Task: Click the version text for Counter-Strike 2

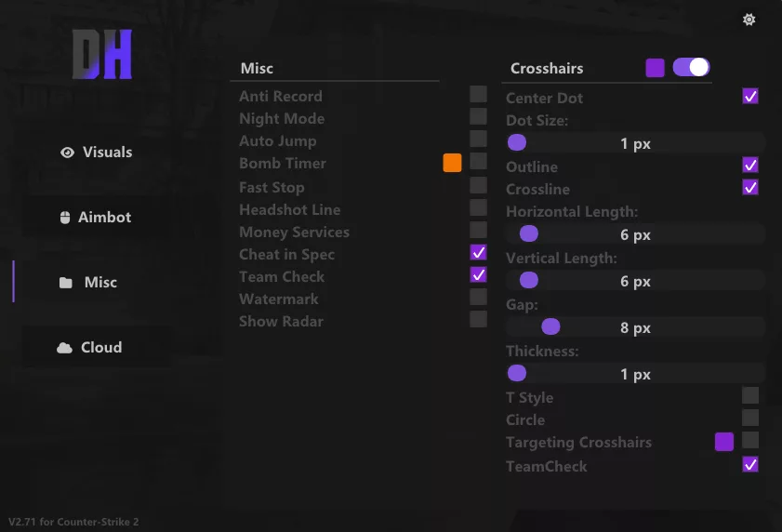Action: tap(73, 522)
